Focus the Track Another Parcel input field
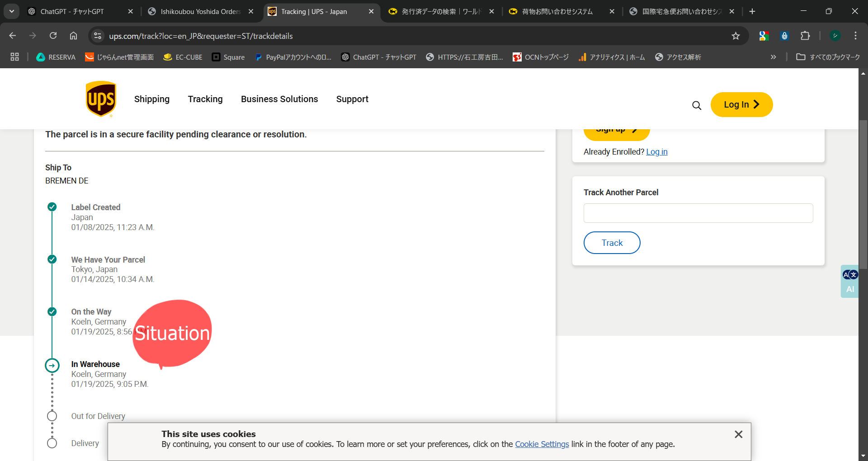The image size is (868, 461). click(698, 213)
